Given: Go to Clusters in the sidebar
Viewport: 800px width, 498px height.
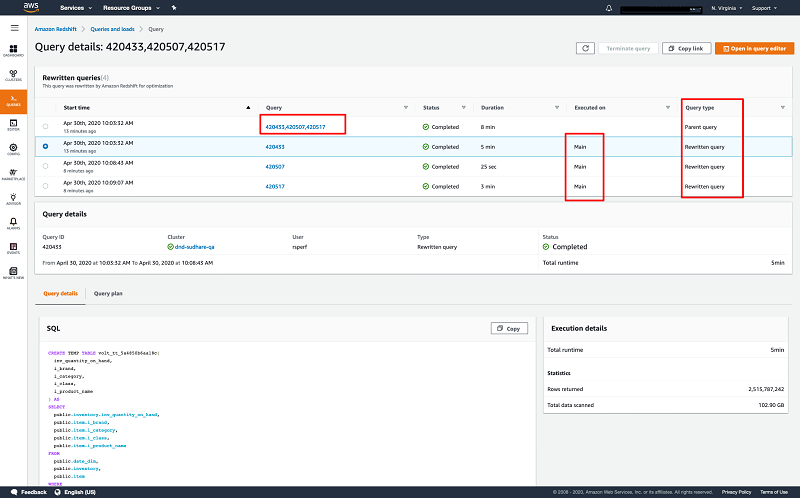Looking at the screenshot, I should [x=13, y=75].
